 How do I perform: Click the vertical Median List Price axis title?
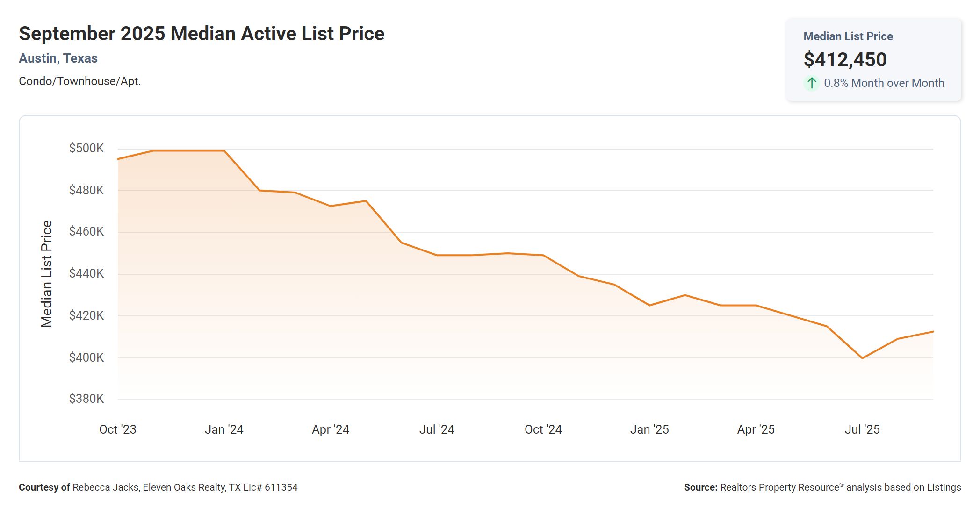coord(47,274)
